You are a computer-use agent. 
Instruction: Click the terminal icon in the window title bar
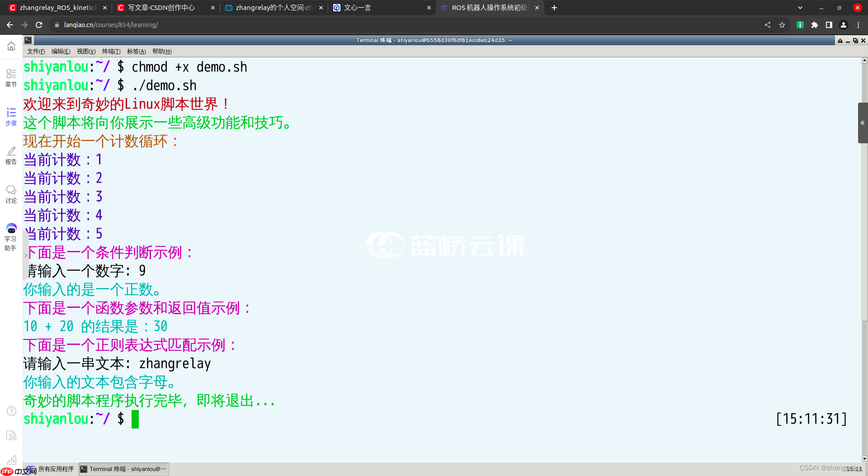28,40
